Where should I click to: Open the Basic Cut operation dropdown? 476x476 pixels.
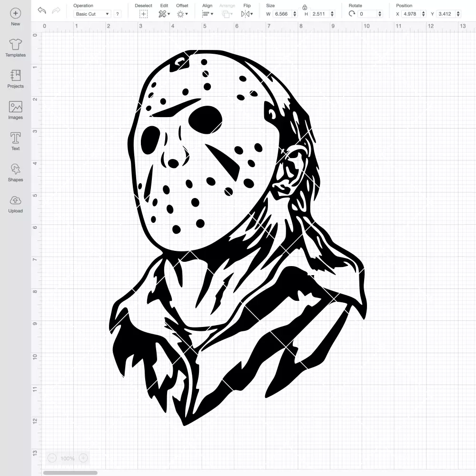coord(92,14)
